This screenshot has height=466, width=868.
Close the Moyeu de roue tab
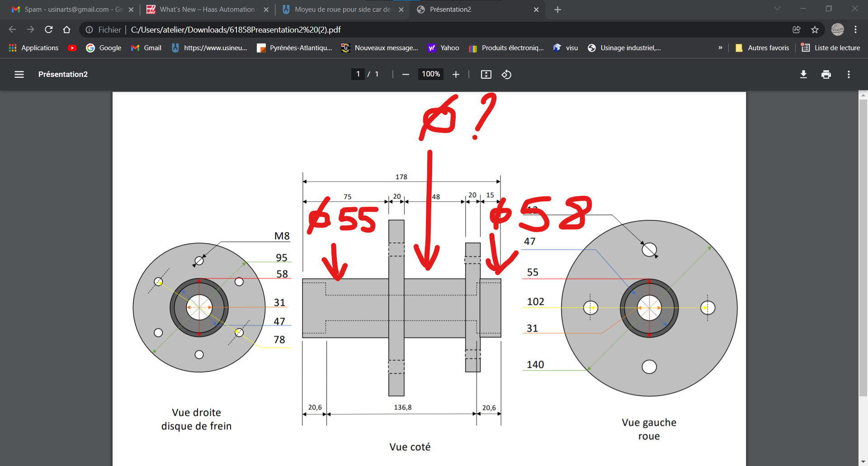(x=401, y=10)
